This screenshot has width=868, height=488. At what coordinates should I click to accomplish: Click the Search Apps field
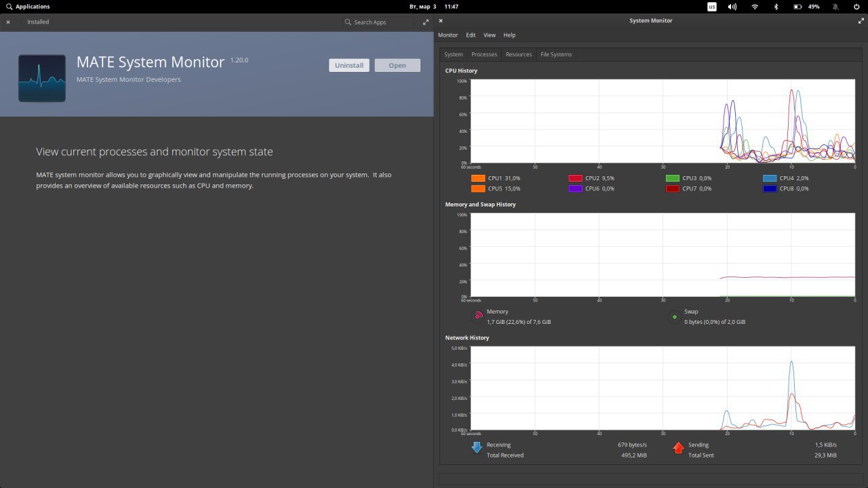click(x=378, y=22)
